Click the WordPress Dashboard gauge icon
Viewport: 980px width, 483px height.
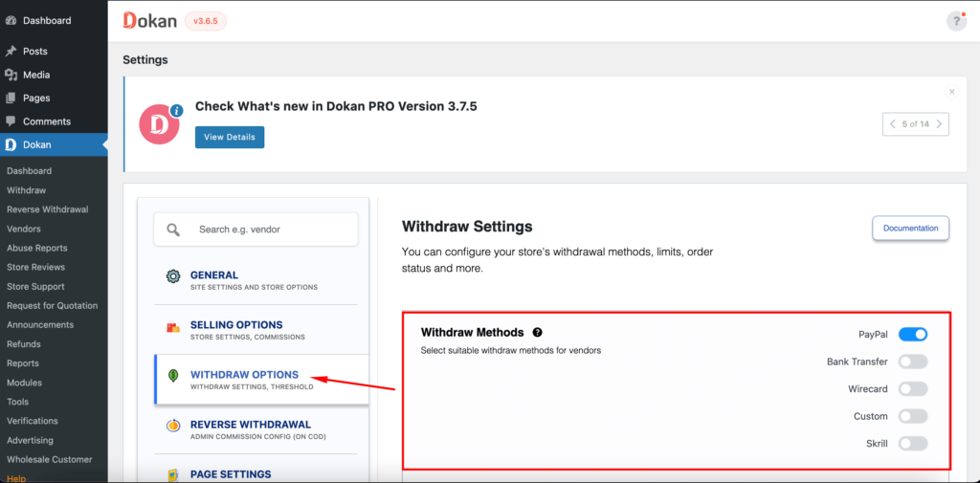point(11,21)
